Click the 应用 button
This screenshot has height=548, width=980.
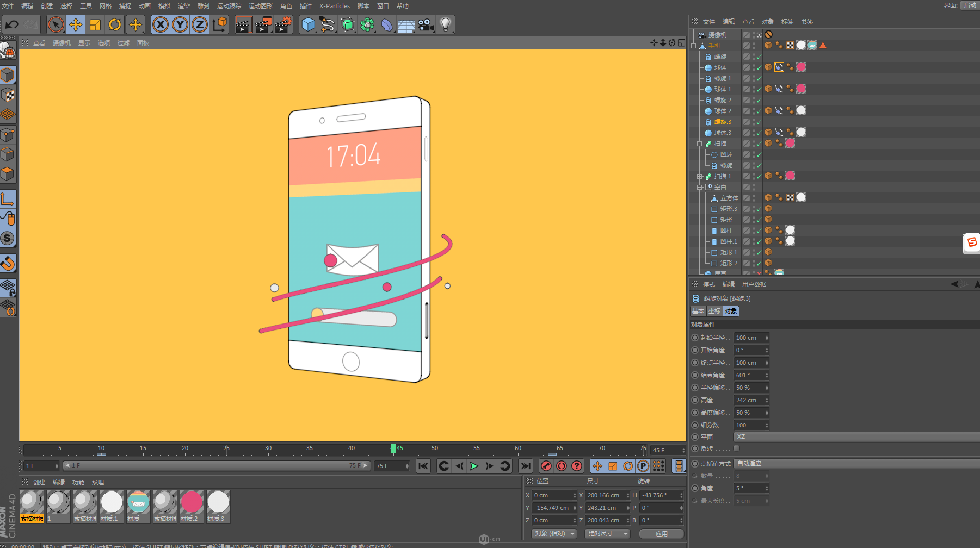[661, 534]
